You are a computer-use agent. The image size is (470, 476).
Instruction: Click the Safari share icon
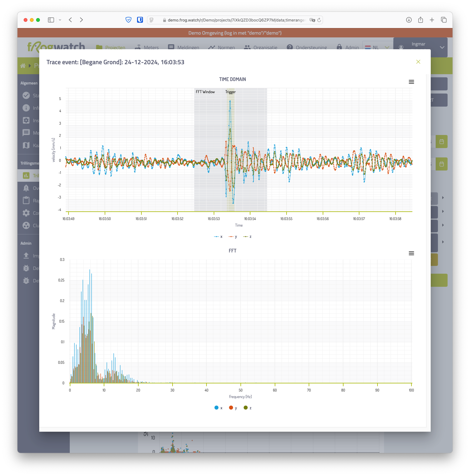pyautogui.click(x=420, y=20)
